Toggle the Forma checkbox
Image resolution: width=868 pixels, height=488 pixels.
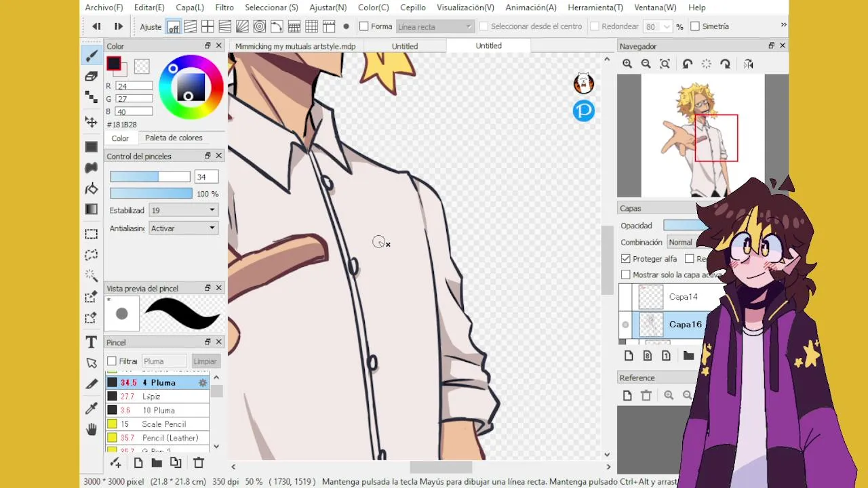click(x=364, y=26)
